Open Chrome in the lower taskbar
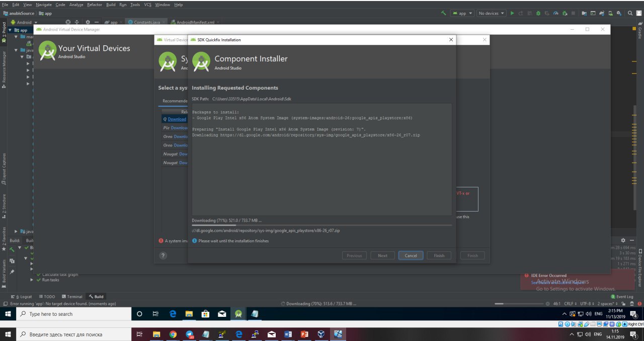The height and width of the screenshot is (341, 644). click(x=173, y=334)
